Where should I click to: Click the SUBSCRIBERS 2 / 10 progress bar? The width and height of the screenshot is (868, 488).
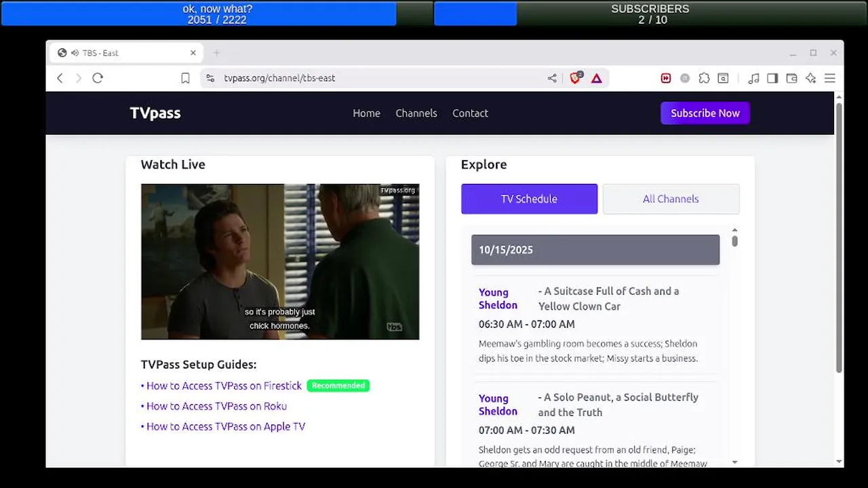(650, 14)
